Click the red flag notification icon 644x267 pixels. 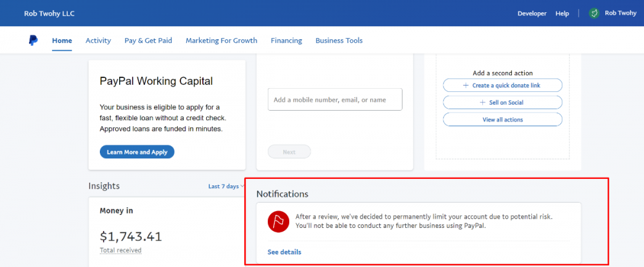point(279,221)
